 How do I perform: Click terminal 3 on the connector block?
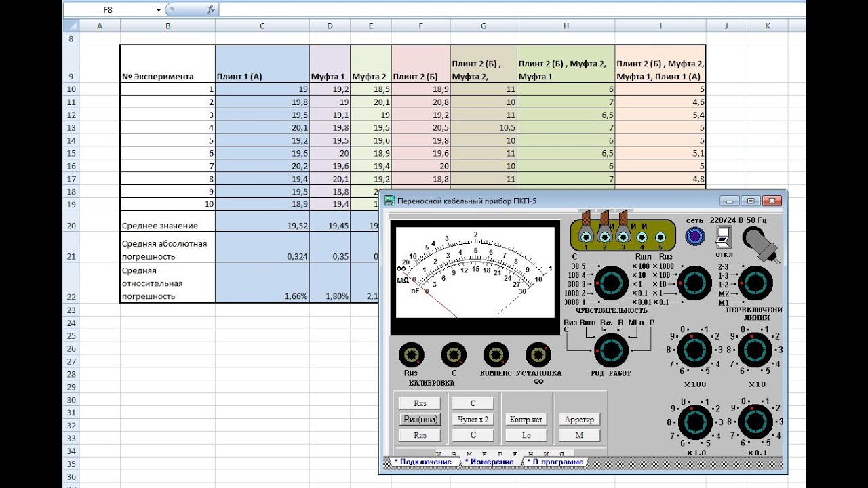624,237
